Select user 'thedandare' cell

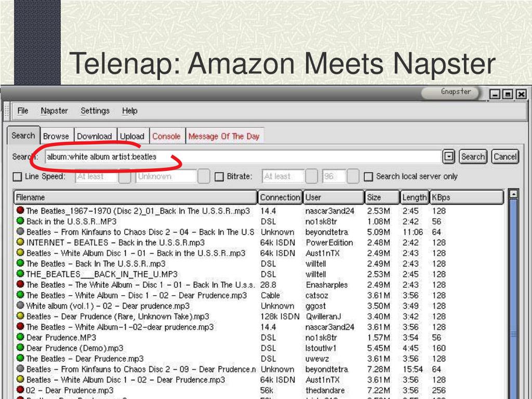click(325, 391)
